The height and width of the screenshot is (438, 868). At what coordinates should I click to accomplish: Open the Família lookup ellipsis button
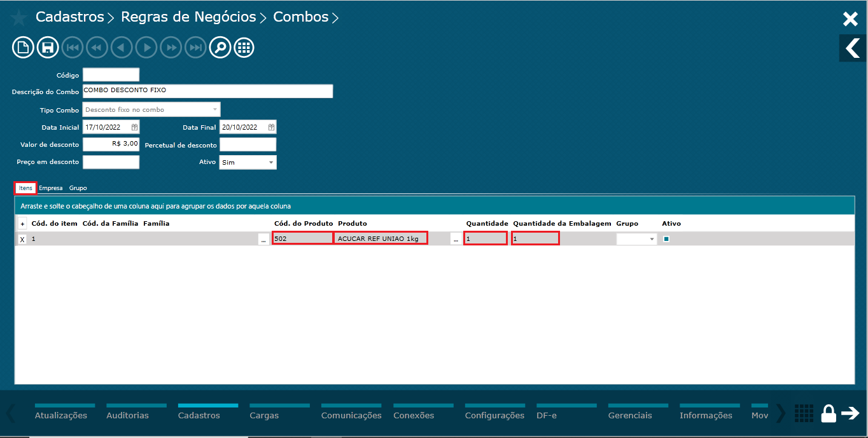pyautogui.click(x=263, y=240)
